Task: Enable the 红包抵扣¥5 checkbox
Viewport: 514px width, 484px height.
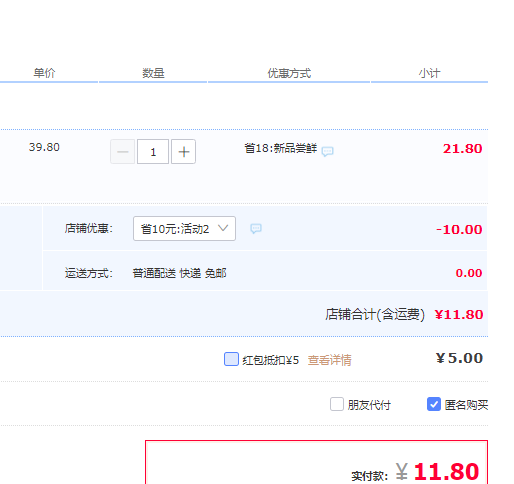Action: tap(231, 359)
